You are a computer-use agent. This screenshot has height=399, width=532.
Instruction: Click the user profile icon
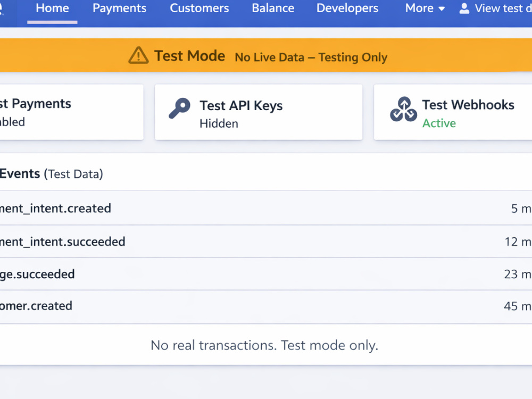coord(464,9)
